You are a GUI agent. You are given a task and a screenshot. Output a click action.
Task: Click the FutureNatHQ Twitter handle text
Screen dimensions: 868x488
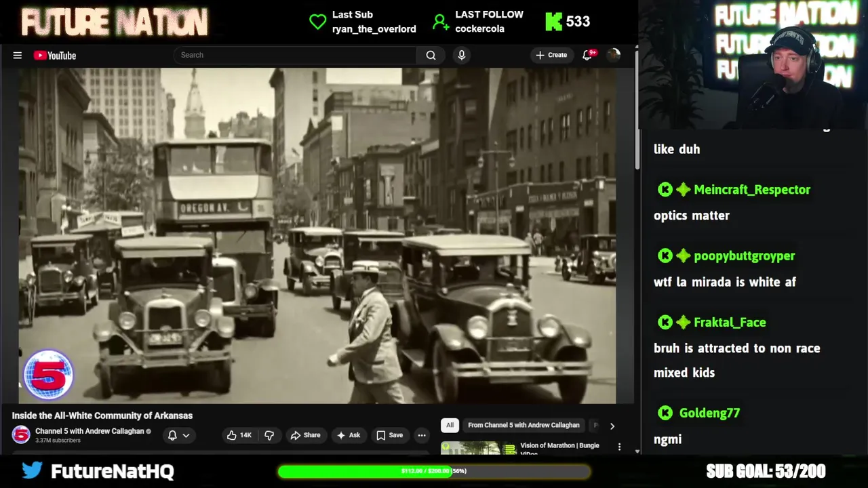coord(113,471)
